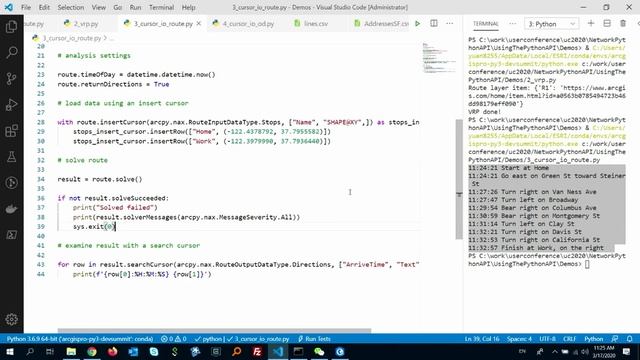Open the View menu
This screenshot has height=360, width=640.
pyautogui.click(x=98, y=7)
